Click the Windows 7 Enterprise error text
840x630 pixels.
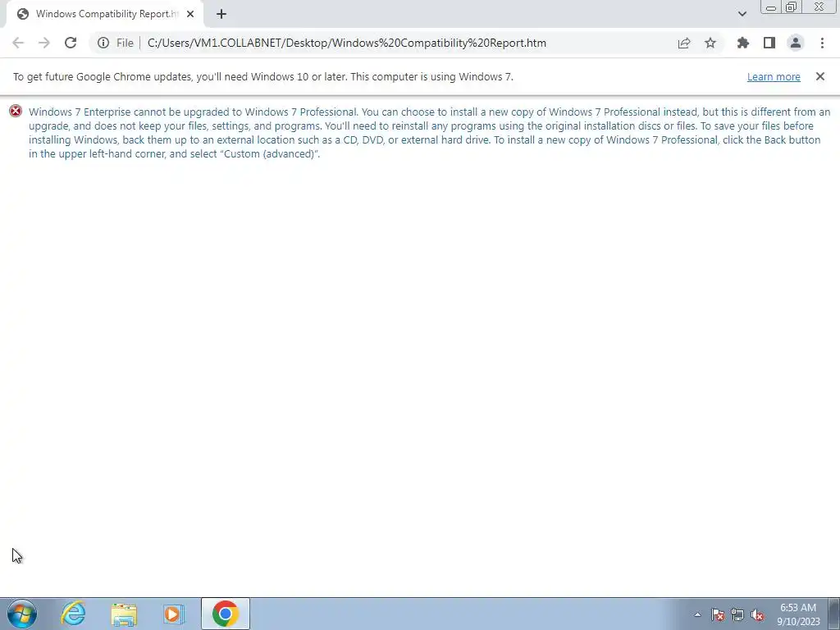430,133
